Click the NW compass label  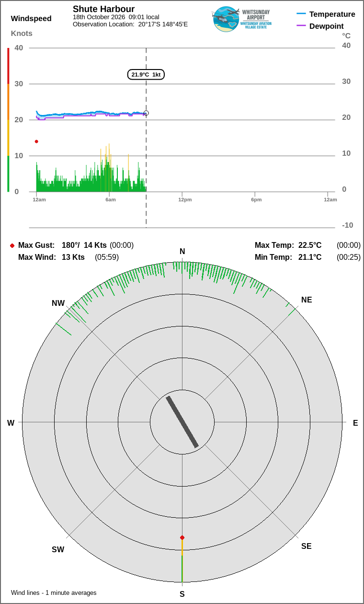pyautogui.click(x=58, y=303)
